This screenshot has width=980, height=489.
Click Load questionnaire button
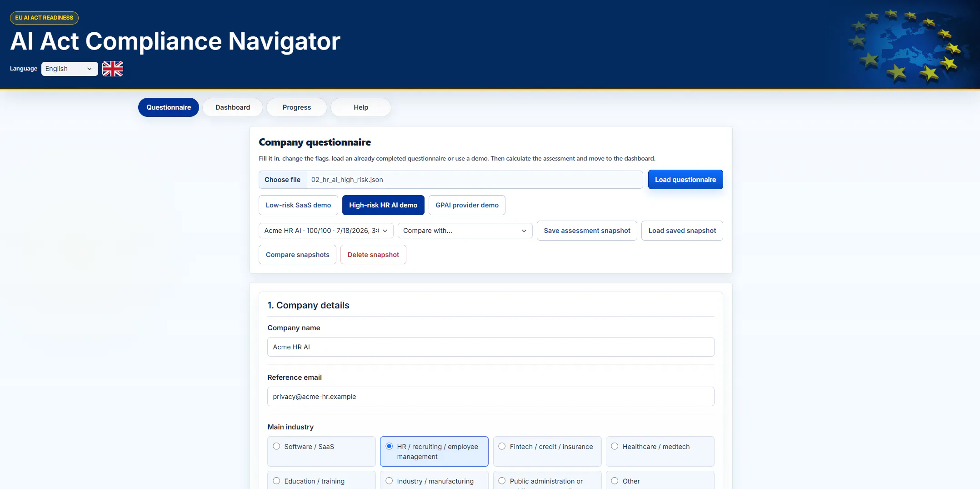pos(685,180)
